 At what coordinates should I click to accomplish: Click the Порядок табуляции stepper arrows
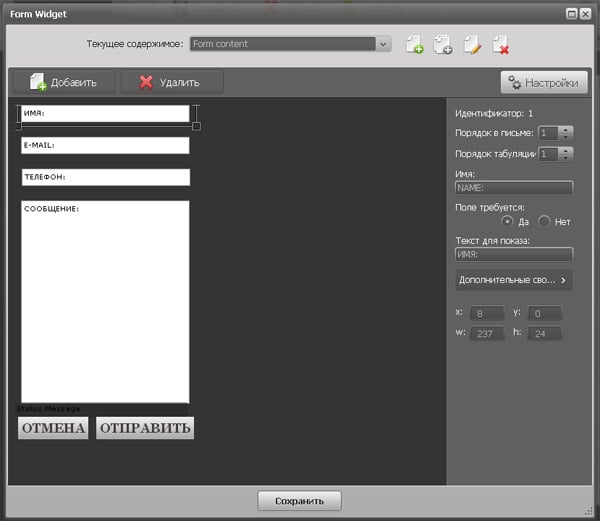[566, 154]
